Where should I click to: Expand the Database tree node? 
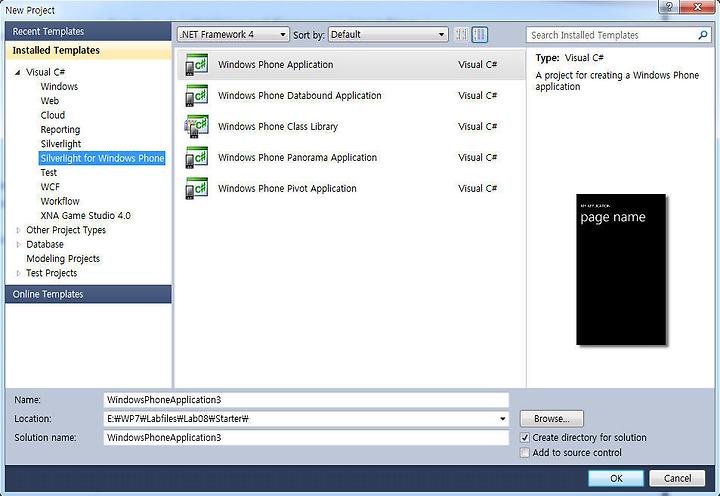tap(18, 244)
